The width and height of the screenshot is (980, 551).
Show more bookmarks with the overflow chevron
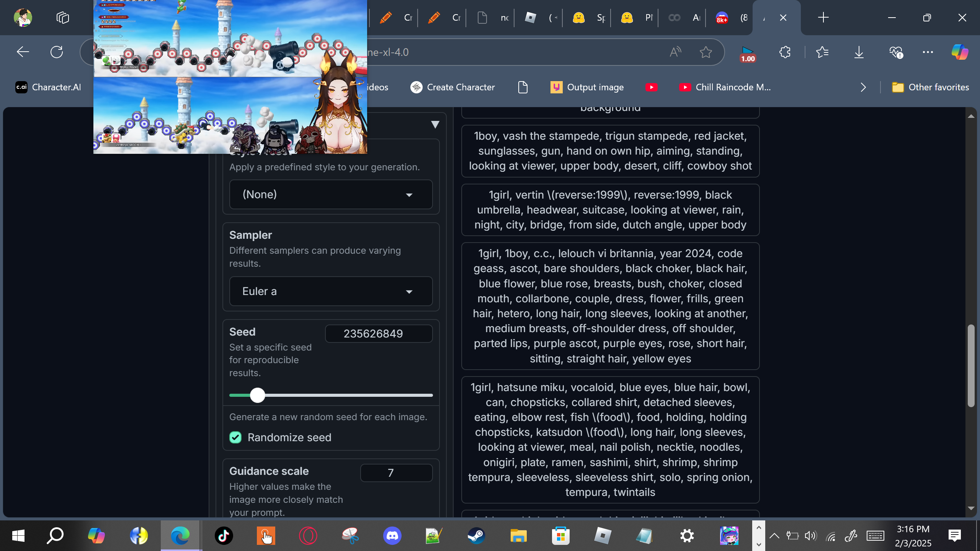coord(863,87)
